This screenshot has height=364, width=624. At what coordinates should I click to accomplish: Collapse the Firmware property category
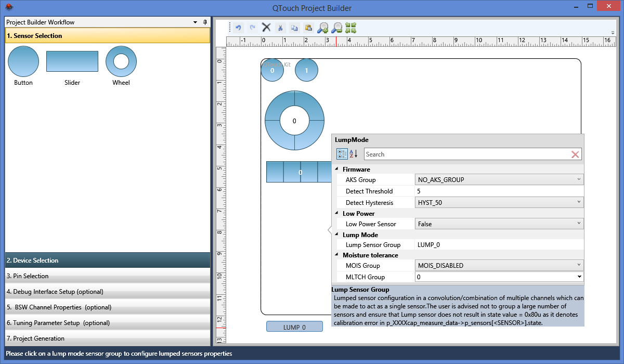[x=336, y=169]
